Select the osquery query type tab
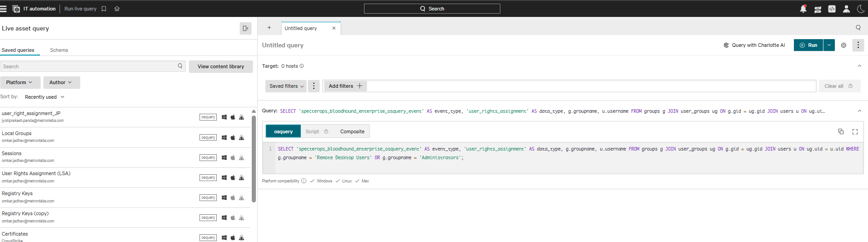The width and height of the screenshot is (868, 242). (283, 131)
